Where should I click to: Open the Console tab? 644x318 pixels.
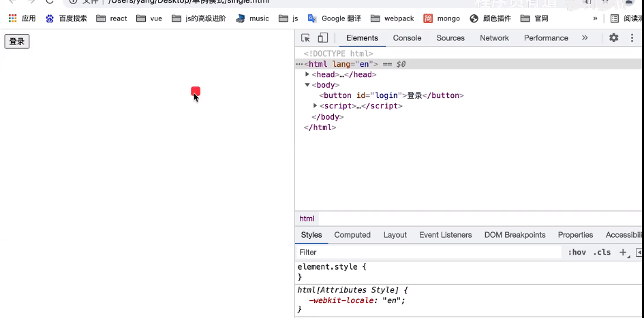(x=407, y=37)
